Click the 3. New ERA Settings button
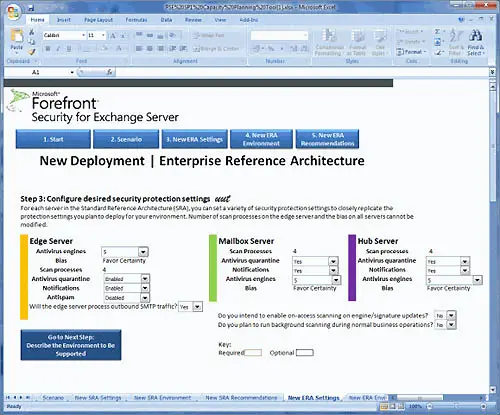Image resolution: width=500 pixels, height=415 pixels. pos(195,139)
